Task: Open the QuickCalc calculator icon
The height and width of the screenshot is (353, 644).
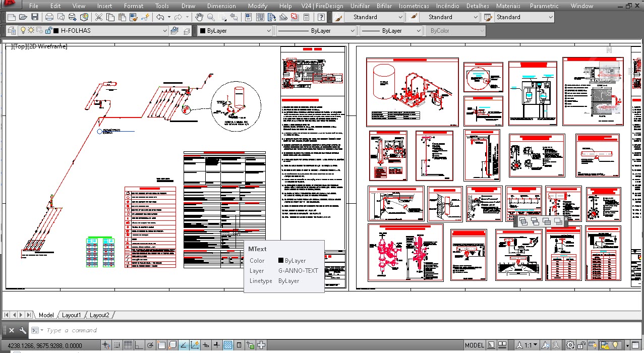Action: pyautogui.click(x=306, y=17)
